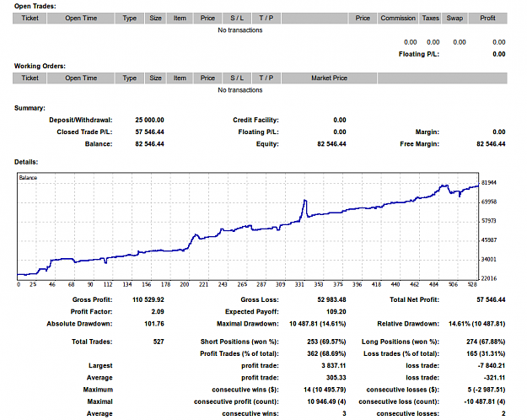Click the Relative Drawdown label
Image resolution: width=527 pixels, height=420 pixels.
[x=408, y=324]
